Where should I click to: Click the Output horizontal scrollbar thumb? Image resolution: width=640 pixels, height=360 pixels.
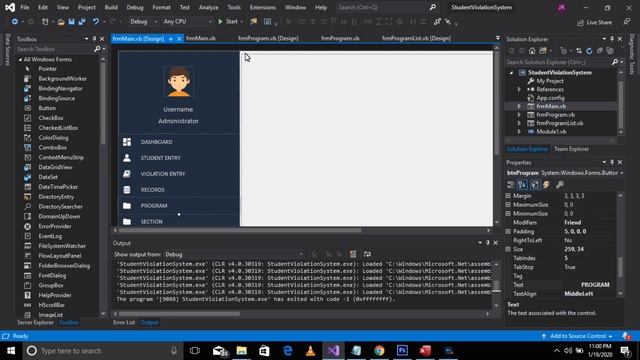point(178,314)
